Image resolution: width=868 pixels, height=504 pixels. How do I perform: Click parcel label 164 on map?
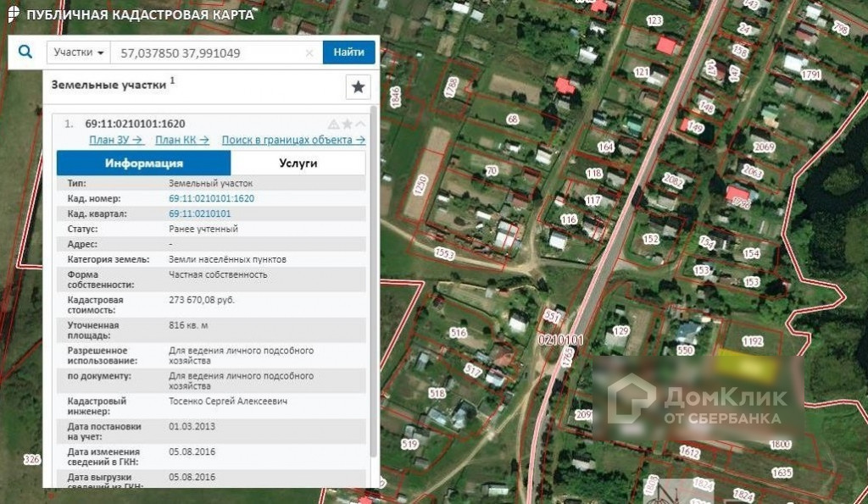[x=605, y=147]
